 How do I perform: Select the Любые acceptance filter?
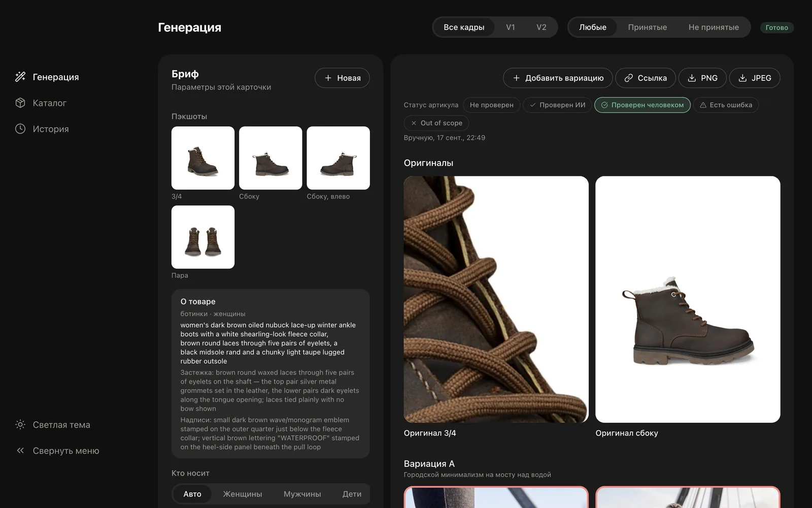[x=593, y=27]
